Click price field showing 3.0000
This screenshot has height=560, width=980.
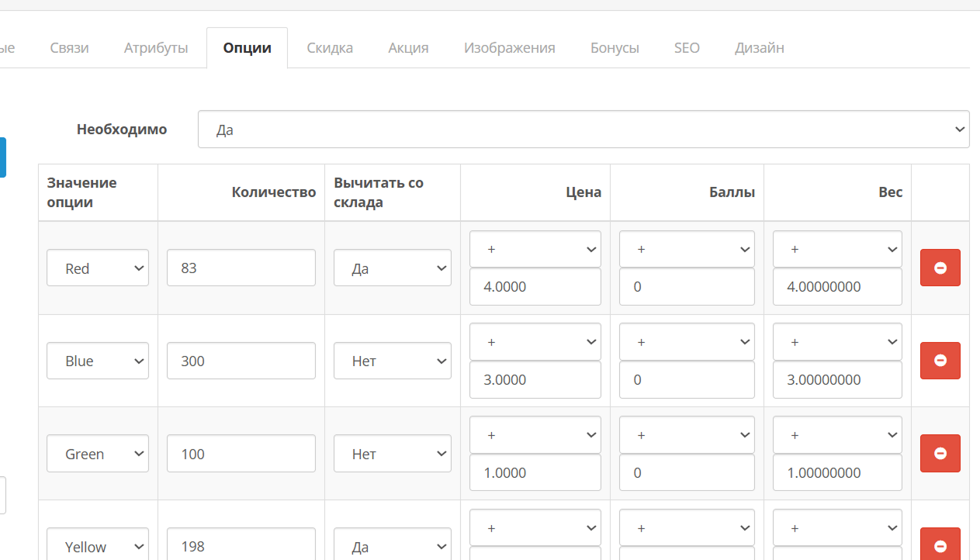click(x=535, y=379)
